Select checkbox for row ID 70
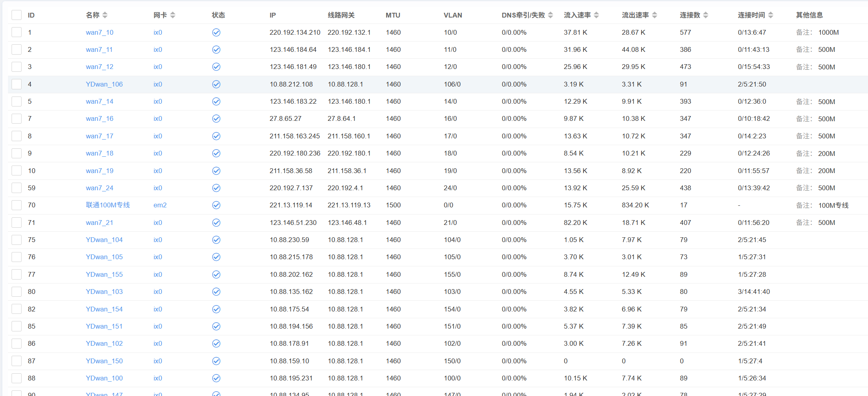 pyautogui.click(x=16, y=205)
